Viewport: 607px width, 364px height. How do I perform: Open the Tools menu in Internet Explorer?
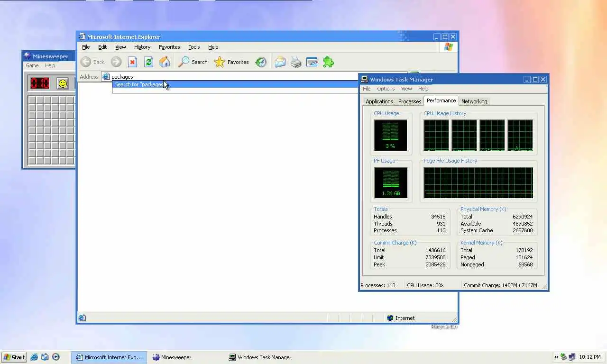coord(194,47)
